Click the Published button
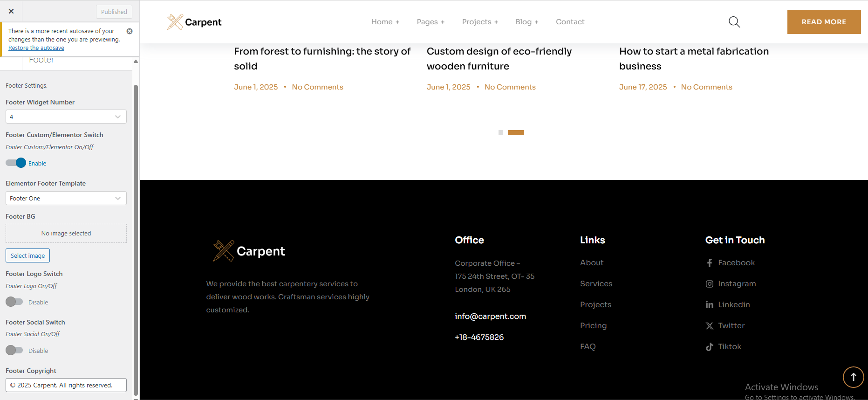The width and height of the screenshot is (868, 400). (x=114, y=12)
